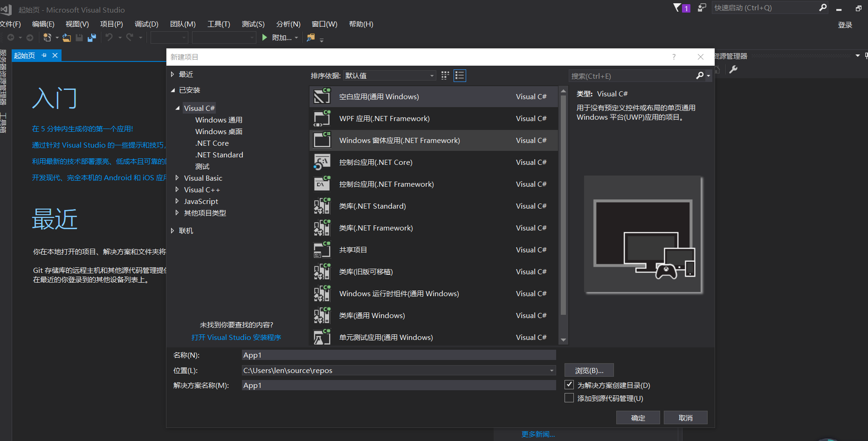Click the save all toolbar icon
868x441 pixels.
92,38
